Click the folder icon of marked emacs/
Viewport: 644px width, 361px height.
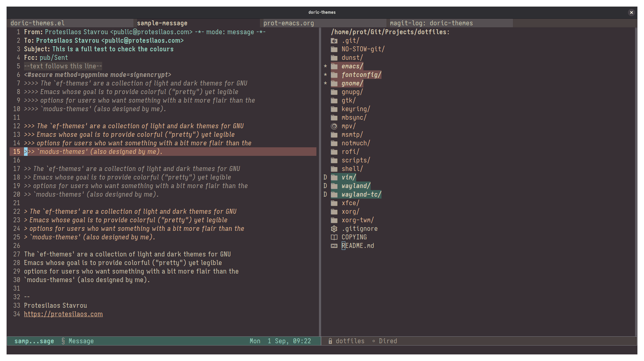[334, 66]
